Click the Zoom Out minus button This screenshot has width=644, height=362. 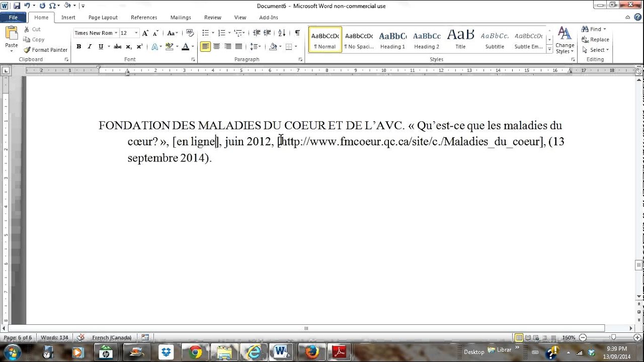pyautogui.click(x=583, y=337)
